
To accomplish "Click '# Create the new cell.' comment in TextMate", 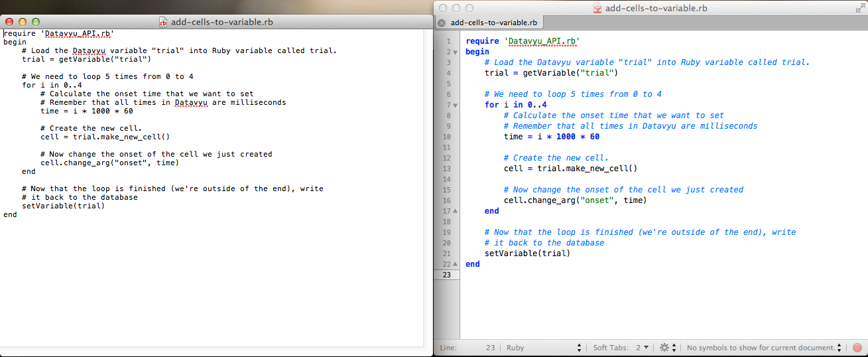I will click(556, 158).
